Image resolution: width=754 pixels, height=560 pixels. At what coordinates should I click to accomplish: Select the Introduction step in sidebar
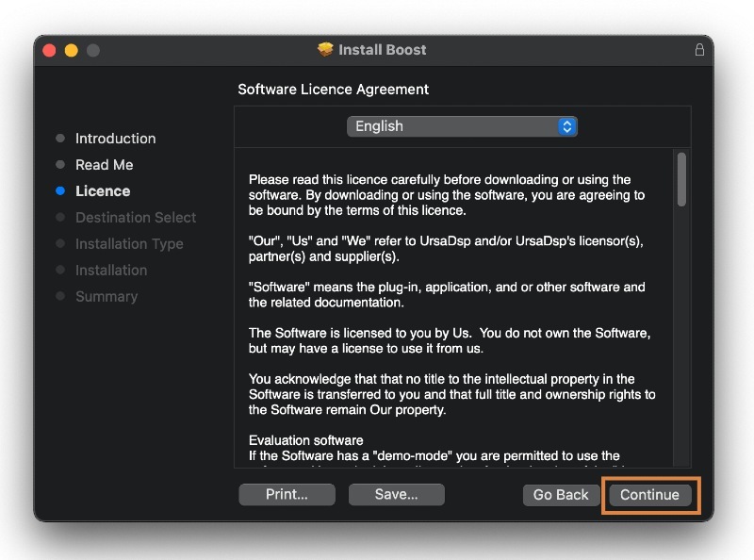tap(115, 139)
